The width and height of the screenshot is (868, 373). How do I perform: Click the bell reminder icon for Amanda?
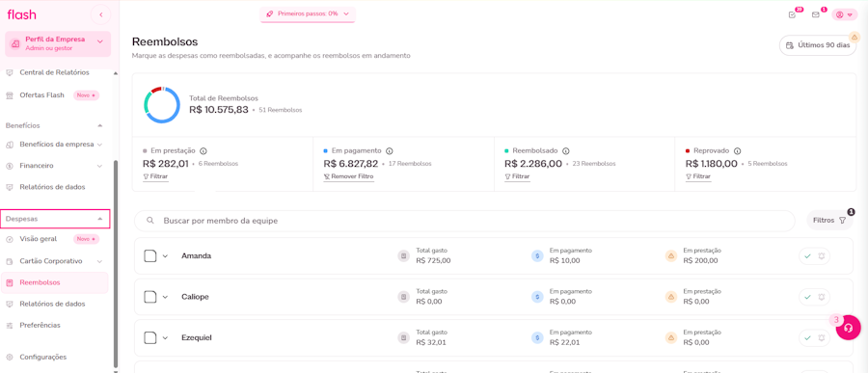(x=822, y=256)
